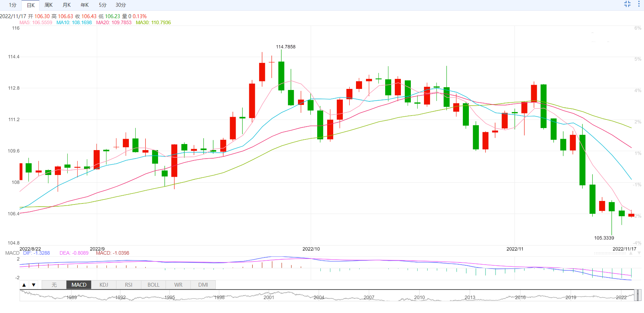Select the MACD indicator tab
Screen dimensions: 644x313
79,285
